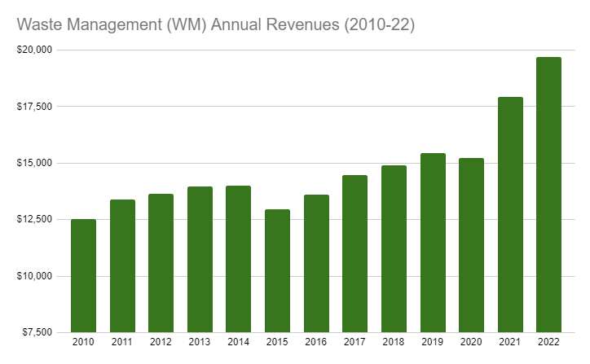Click the $15,000 axis label
The height and width of the screenshot is (364, 590).
coord(34,163)
